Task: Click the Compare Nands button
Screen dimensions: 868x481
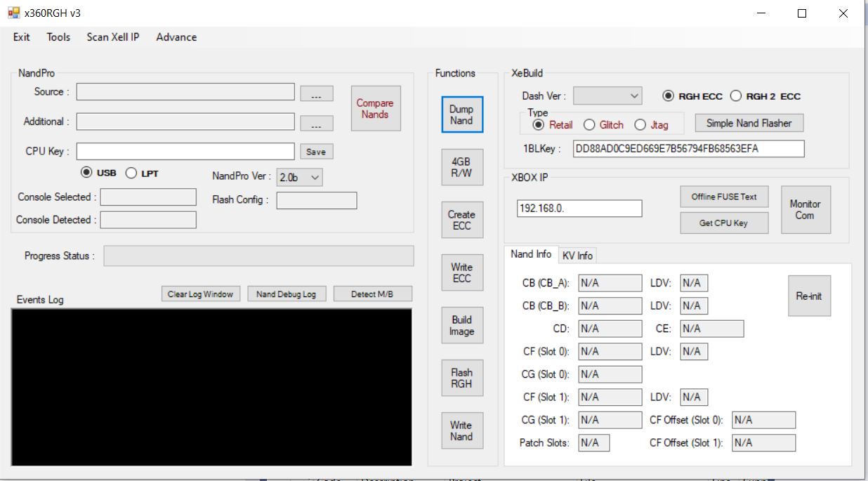Action: 375,107
